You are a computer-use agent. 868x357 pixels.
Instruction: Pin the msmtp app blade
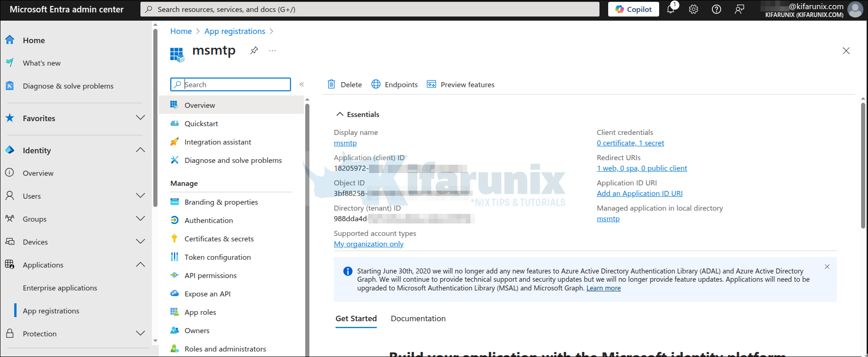click(254, 50)
